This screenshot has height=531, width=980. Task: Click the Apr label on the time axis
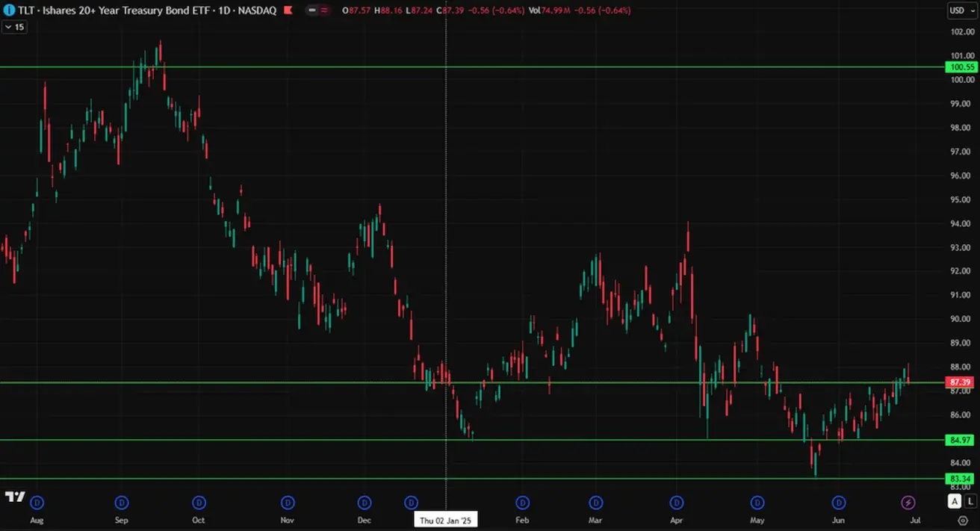click(677, 520)
